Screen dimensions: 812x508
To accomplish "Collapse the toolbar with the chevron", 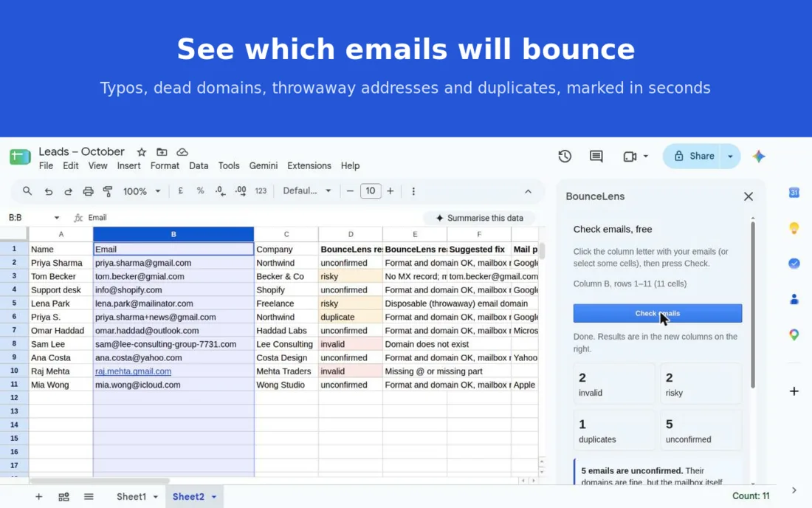I will 528,191.
